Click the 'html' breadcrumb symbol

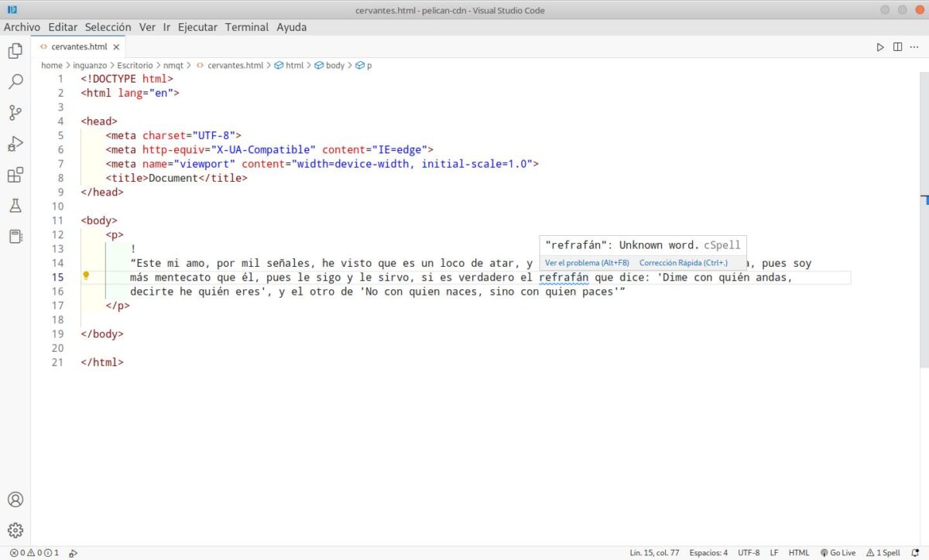pos(290,66)
